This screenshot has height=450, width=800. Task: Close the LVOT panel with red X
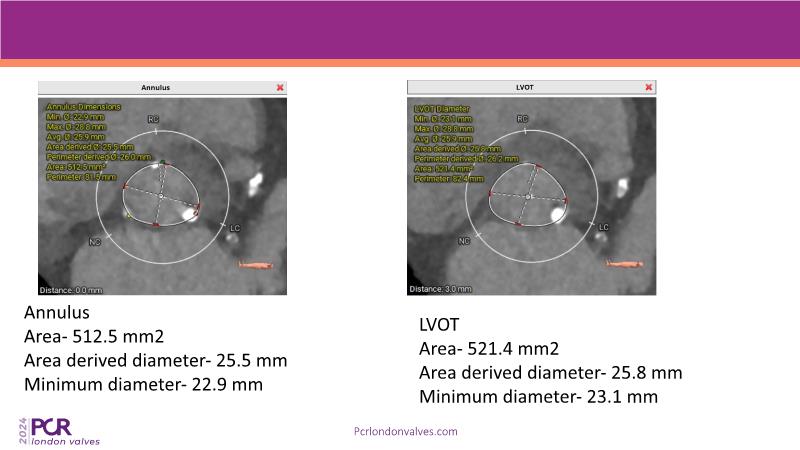click(650, 88)
